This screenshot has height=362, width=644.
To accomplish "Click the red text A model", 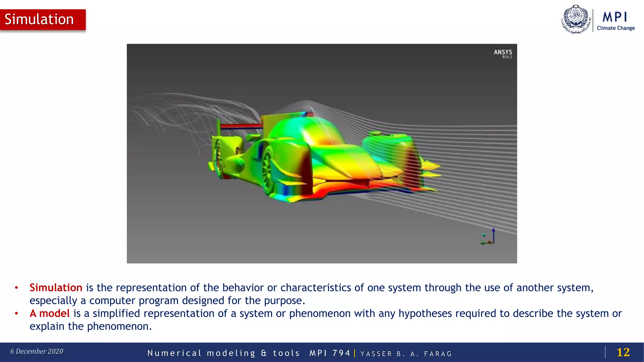I will tap(49, 313).
